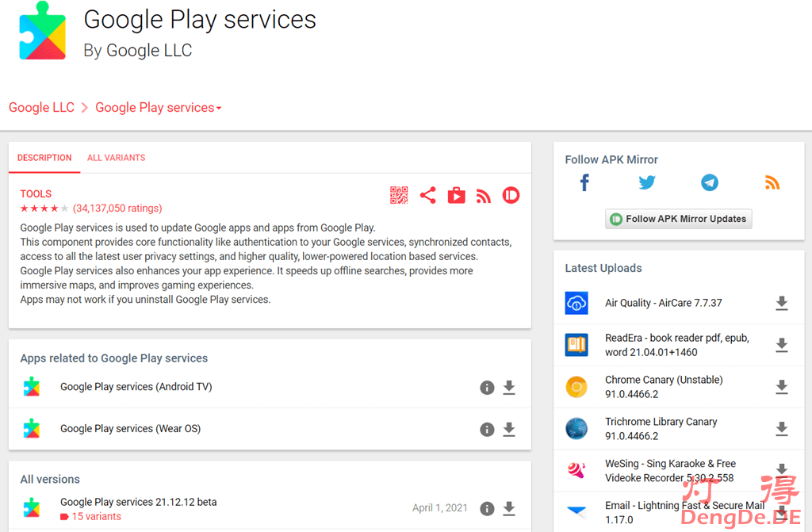Click the Pushbullet icon in description
The height and width of the screenshot is (532, 812).
[511, 195]
